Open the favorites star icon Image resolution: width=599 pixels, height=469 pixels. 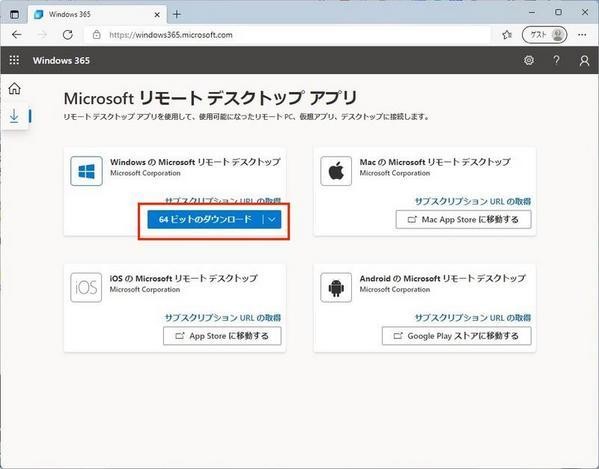(x=507, y=35)
